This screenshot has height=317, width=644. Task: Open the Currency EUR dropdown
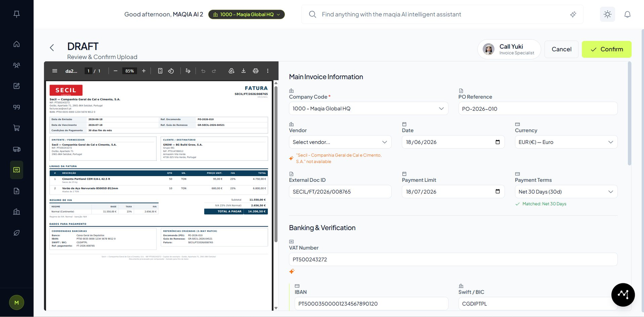click(x=566, y=142)
